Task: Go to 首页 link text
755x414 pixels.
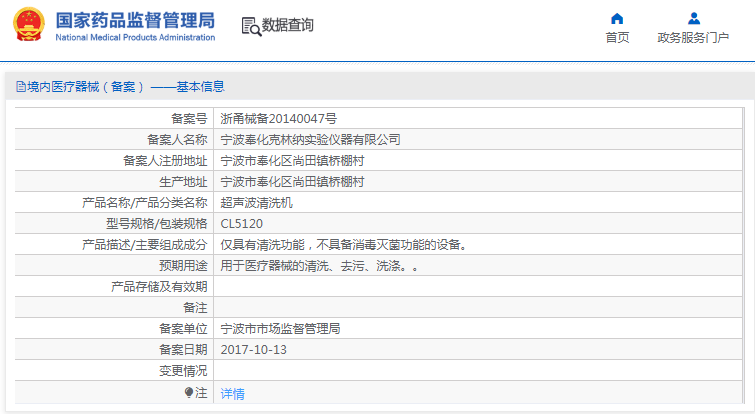Action: (x=617, y=38)
